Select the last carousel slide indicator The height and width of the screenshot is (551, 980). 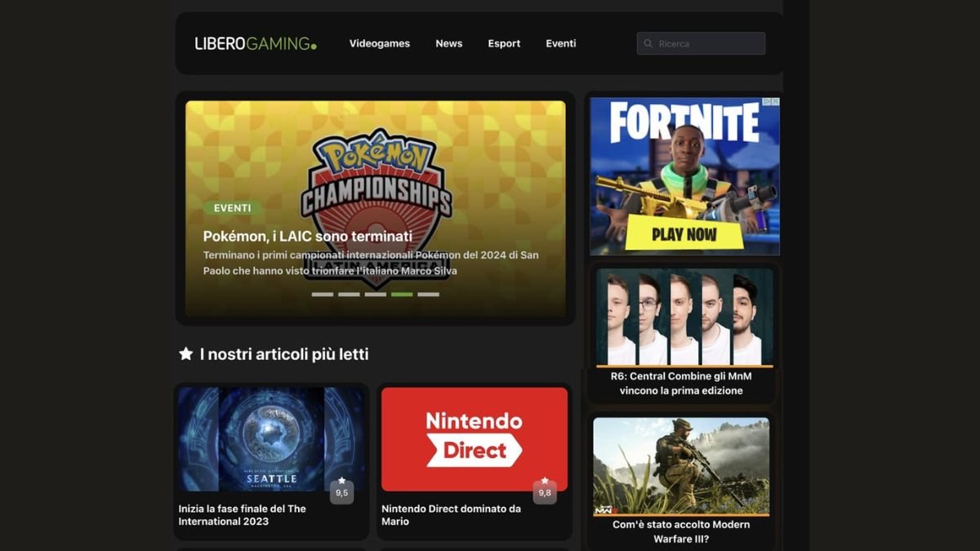click(x=428, y=294)
